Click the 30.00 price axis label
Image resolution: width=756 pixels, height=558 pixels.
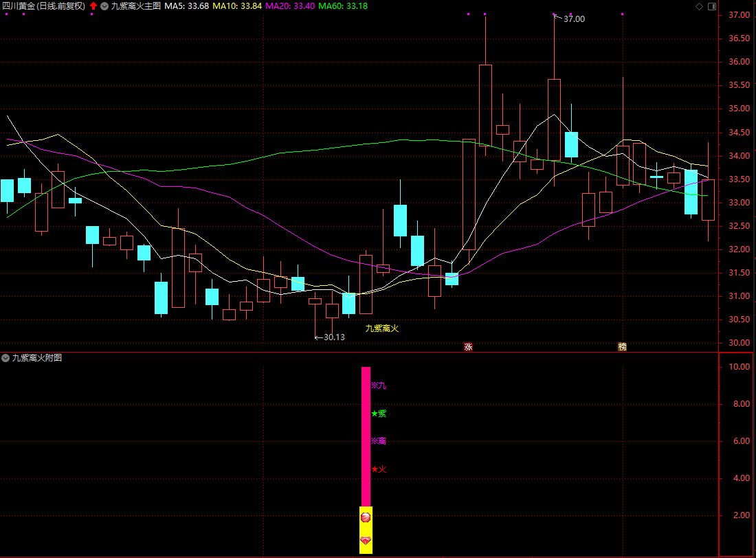tap(739, 343)
